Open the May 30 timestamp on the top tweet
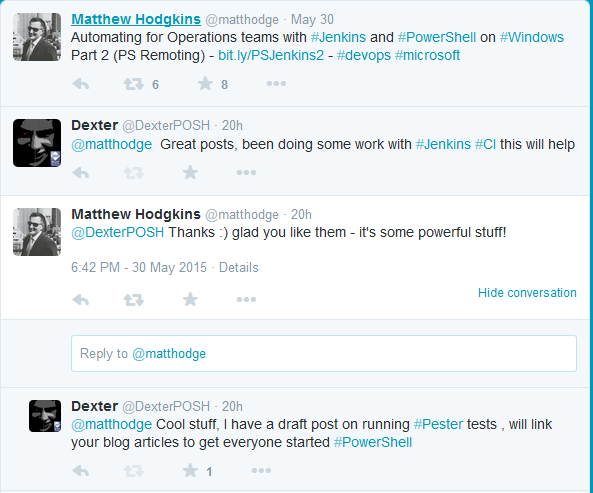Image resolution: width=593 pixels, height=493 pixels. click(312, 19)
